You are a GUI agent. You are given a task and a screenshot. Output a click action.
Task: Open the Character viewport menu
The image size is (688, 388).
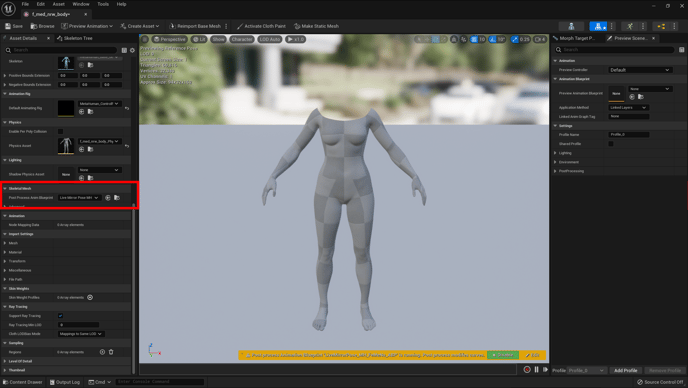(x=242, y=39)
